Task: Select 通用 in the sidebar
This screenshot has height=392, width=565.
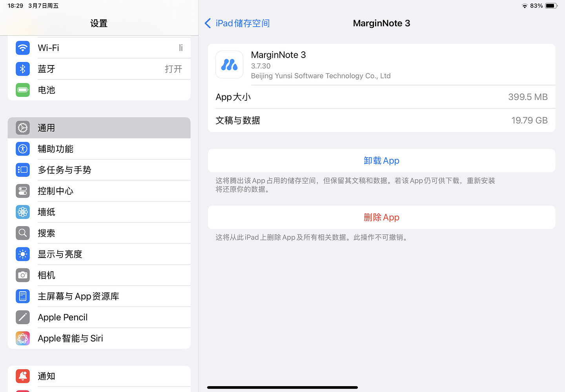Action: coord(99,128)
